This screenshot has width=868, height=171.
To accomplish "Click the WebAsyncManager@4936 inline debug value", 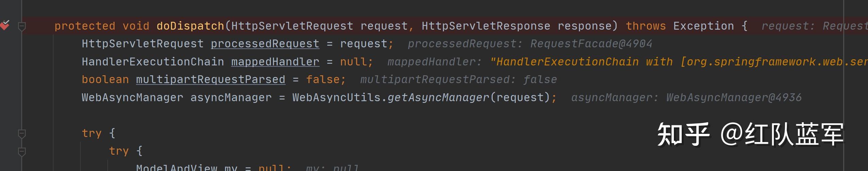I will (734, 97).
